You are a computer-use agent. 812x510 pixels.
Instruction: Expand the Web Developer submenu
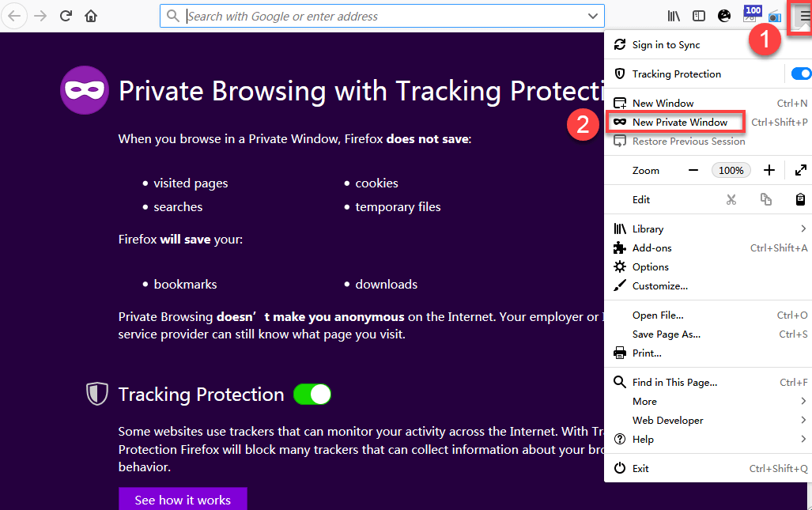708,421
